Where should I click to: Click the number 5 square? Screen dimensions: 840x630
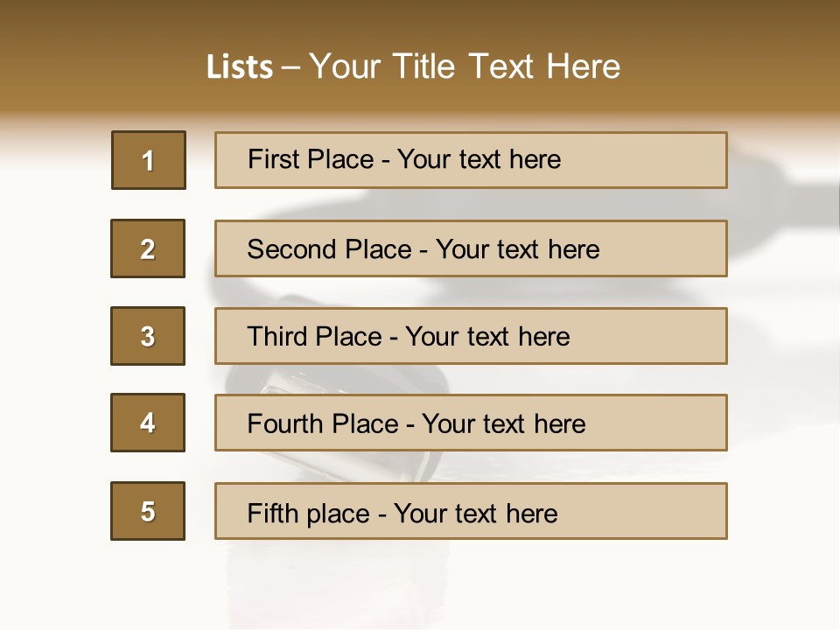coord(148,511)
